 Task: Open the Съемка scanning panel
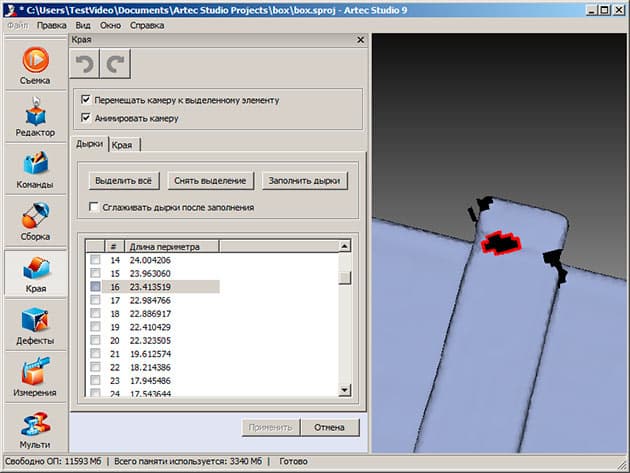tap(35, 65)
